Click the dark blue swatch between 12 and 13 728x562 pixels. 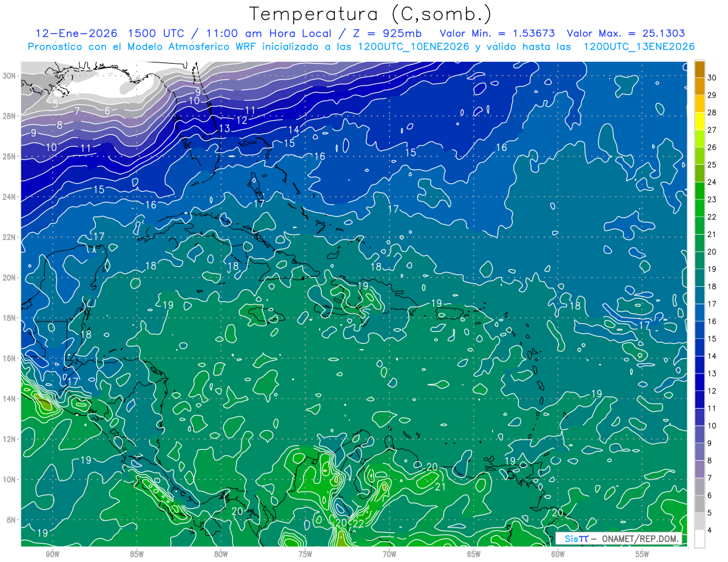point(699,383)
